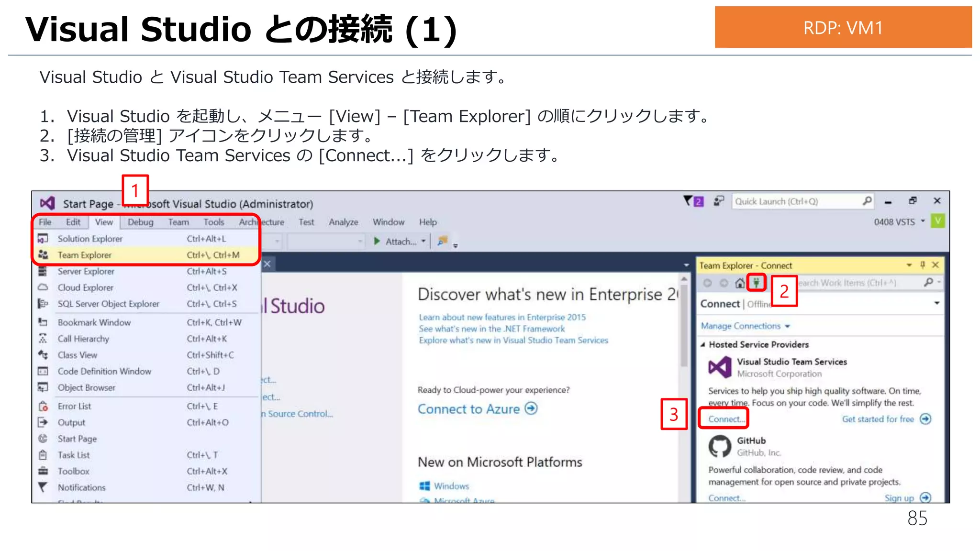The height and width of the screenshot is (551, 980).
Task: Open the Edit menu
Action: point(73,222)
